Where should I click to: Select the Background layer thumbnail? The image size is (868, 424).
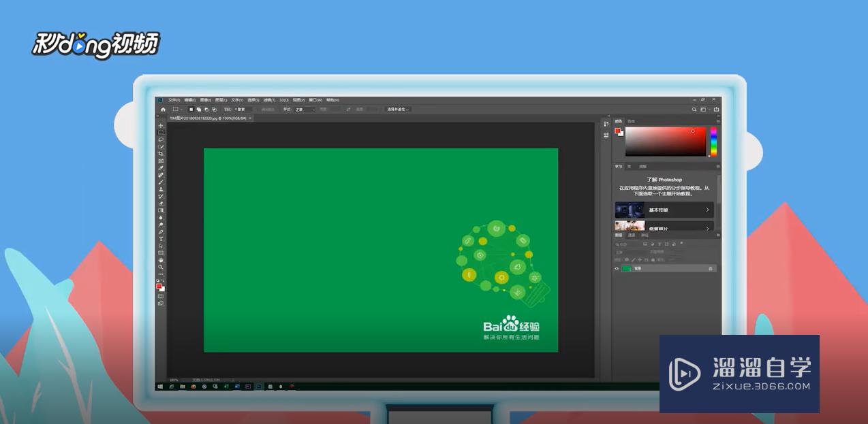click(x=626, y=268)
